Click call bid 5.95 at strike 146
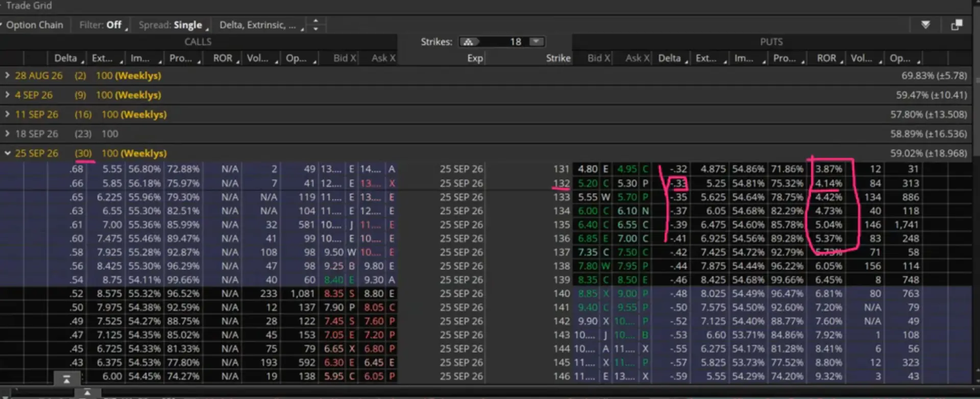This screenshot has height=399, width=980. (x=334, y=376)
